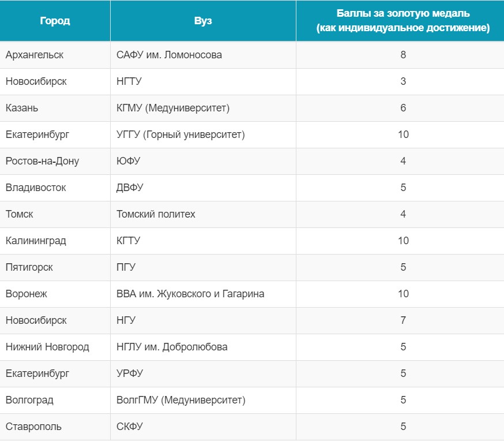The height and width of the screenshot is (441, 504).
Task: Click the ДВФУ university cell
Action: click(x=203, y=188)
